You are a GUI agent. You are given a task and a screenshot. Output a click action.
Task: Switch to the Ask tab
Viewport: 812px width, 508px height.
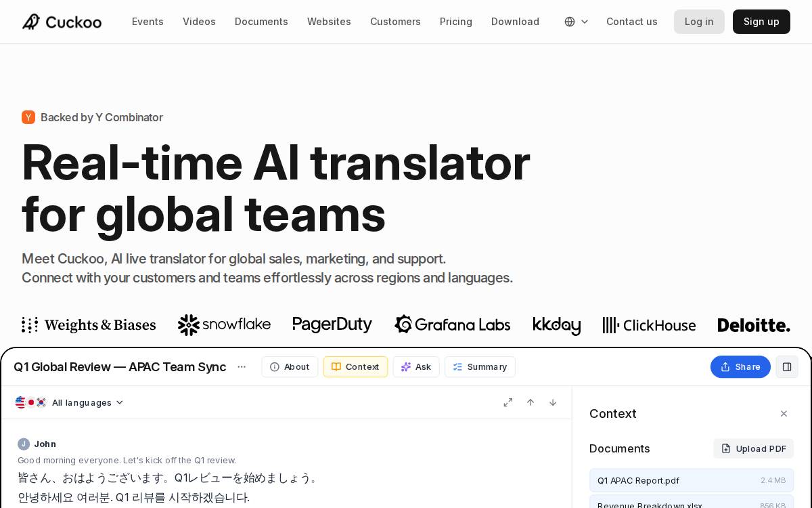416,366
